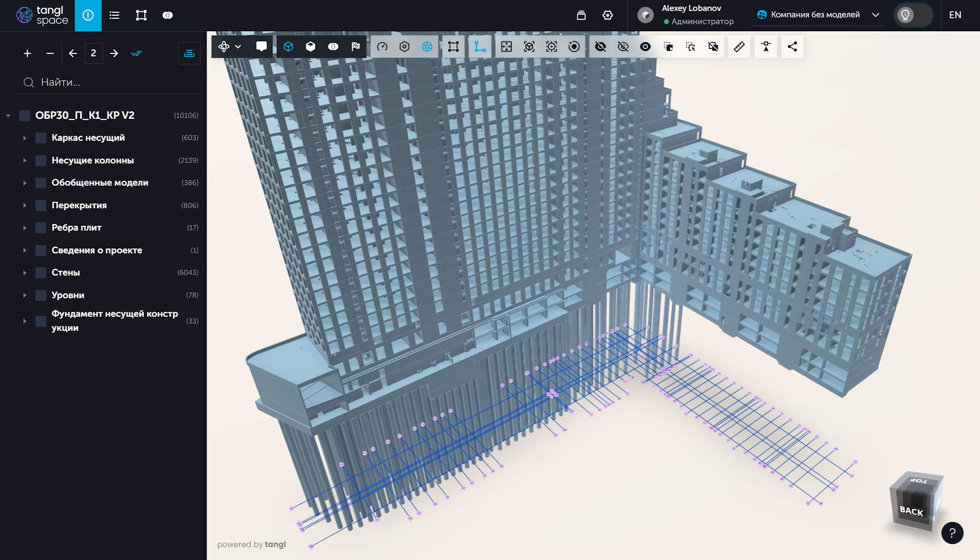Open the list view tab

pyautogui.click(x=115, y=15)
